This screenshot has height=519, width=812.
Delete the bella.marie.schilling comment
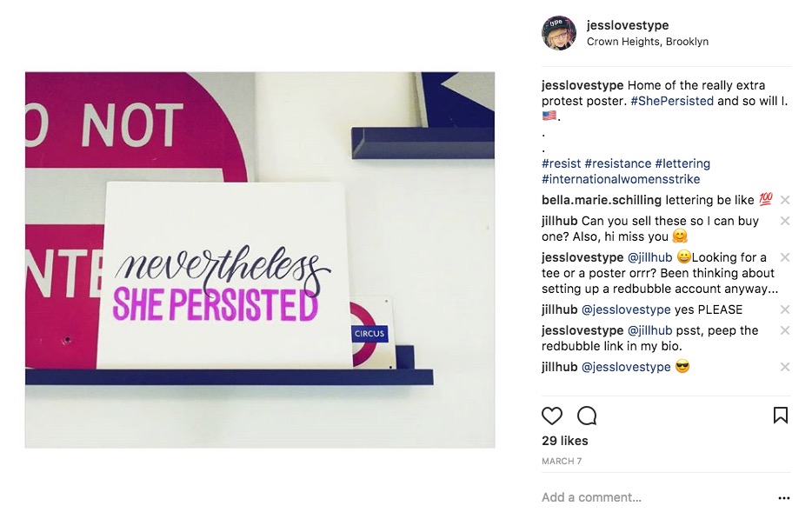pos(785,200)
